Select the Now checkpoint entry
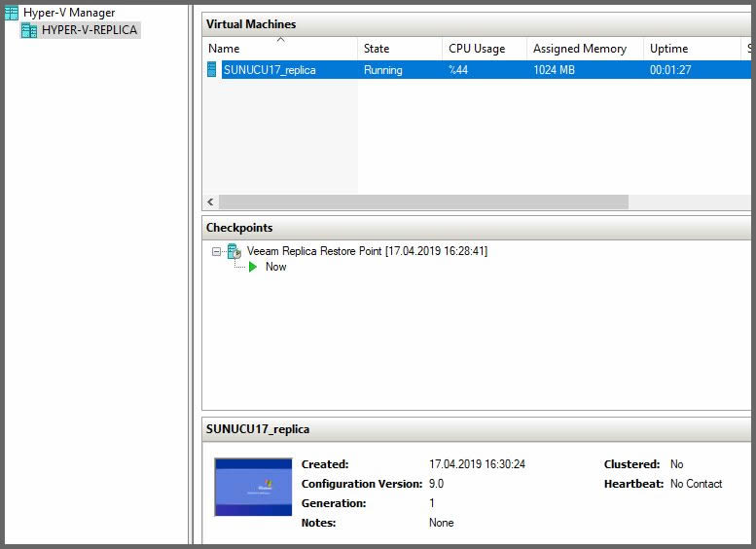This screenshot has height=549, width=756. tap(275, 267)
